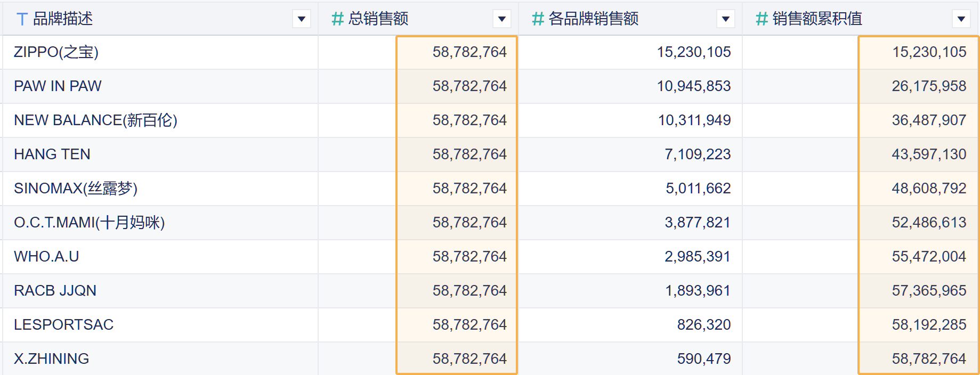
Task: Select the 品牌描述 column header label
Action: tap(63, 19)
